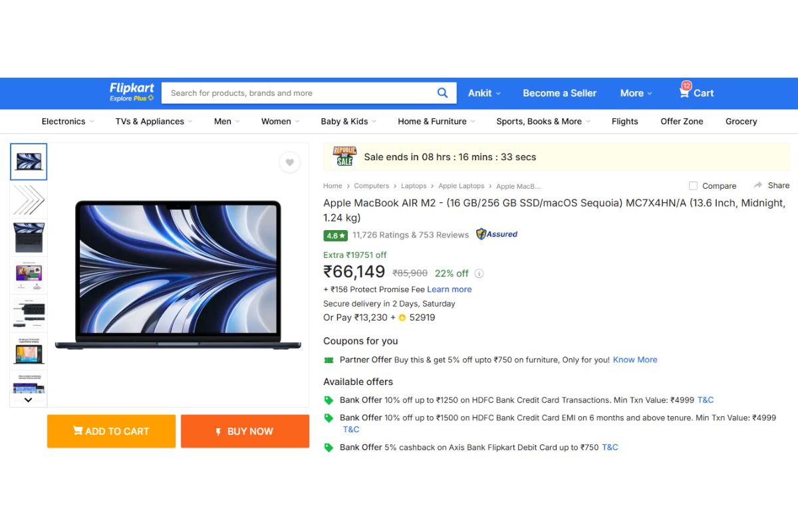Click the Republic Day Sale badge
The height and width of the screenshot is (532, 798).
(x=344, y=156)
